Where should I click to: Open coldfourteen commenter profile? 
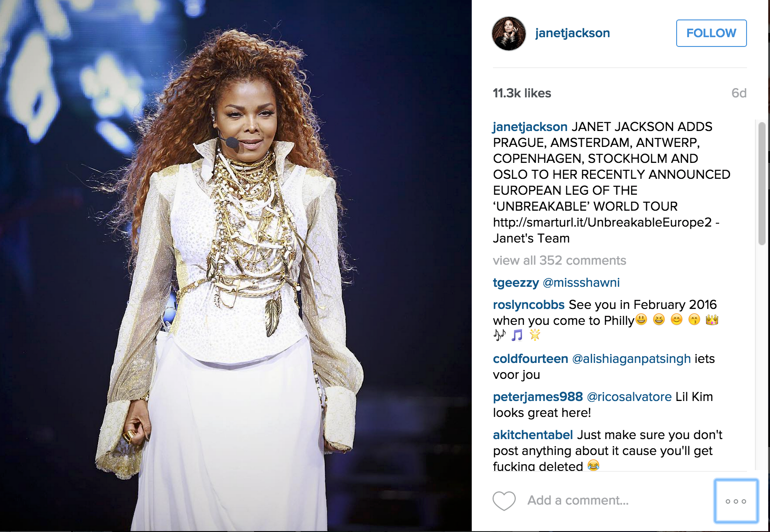pos(531,359)
